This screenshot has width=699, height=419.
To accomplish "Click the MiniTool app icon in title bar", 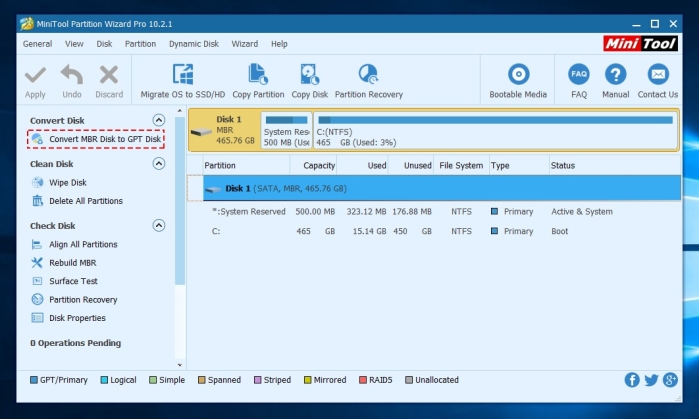I will tap(27, 24).
